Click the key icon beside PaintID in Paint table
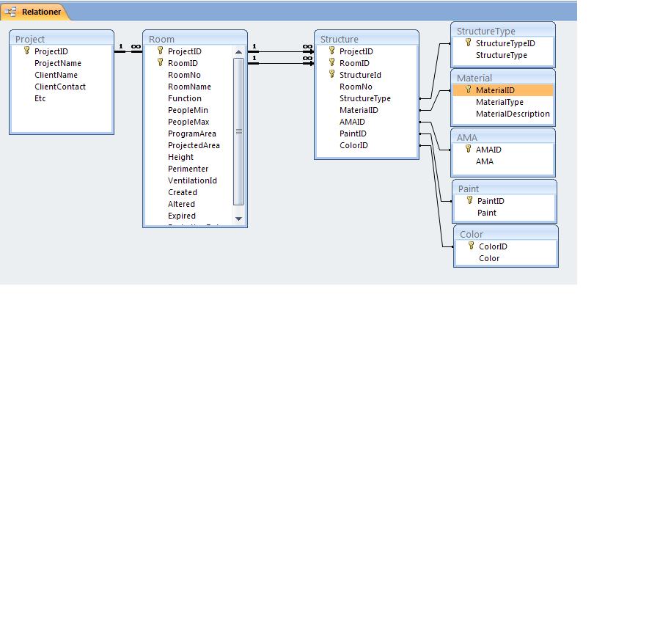Image resolution: width=649 pixels, height=644 pixels. coord(469,200)
